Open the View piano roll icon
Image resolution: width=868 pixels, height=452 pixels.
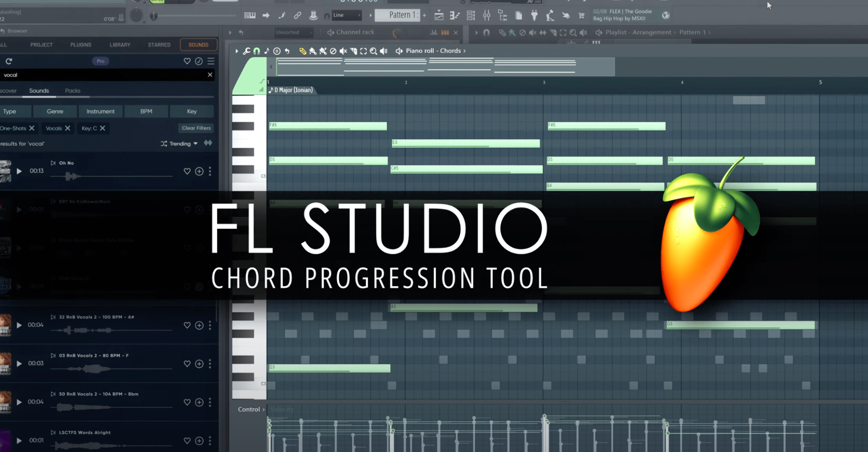pyautogui.click(x=455, y=16)
